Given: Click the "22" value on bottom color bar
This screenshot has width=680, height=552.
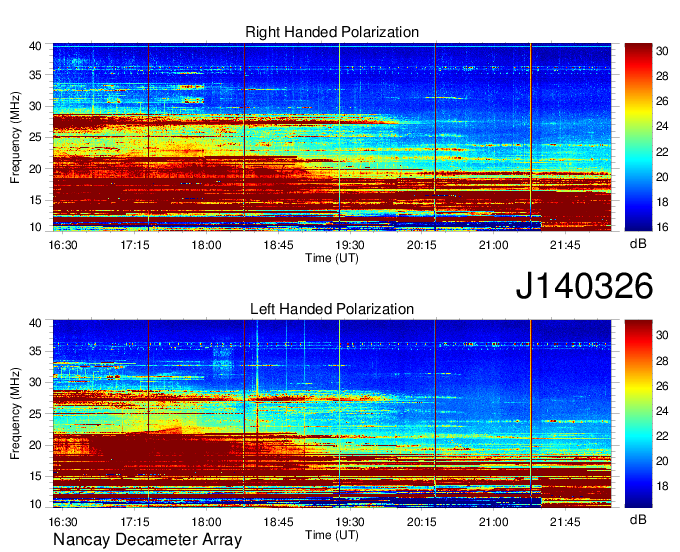Looking at the screenshot, I should coord(662,436).
